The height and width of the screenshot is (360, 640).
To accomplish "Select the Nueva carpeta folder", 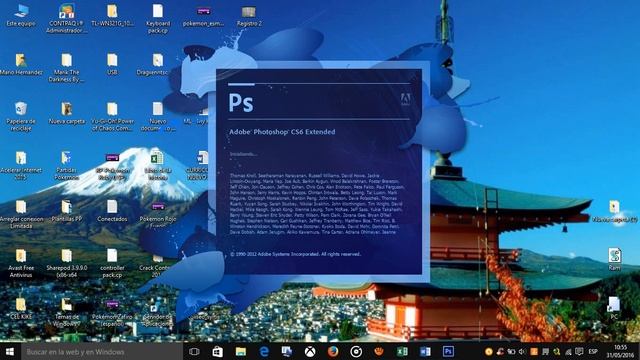I will pos(67,113).
